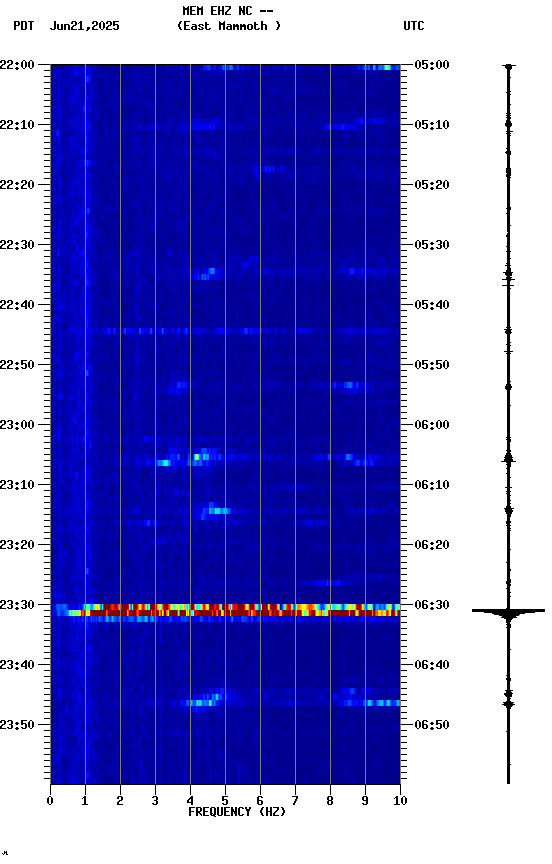Screen dimensions: 552x864
Task: Click the '0' frequency axis label
Action: (x=50, y=801)
